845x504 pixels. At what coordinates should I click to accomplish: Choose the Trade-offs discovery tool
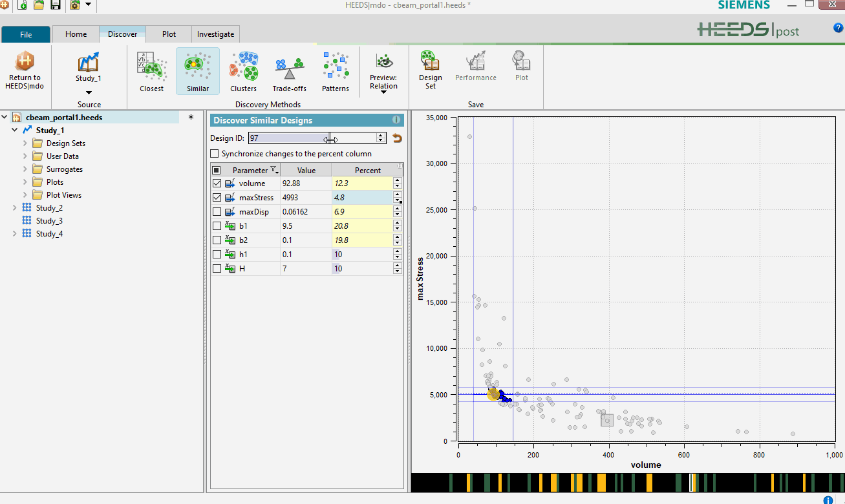click(x=289, y=71)
